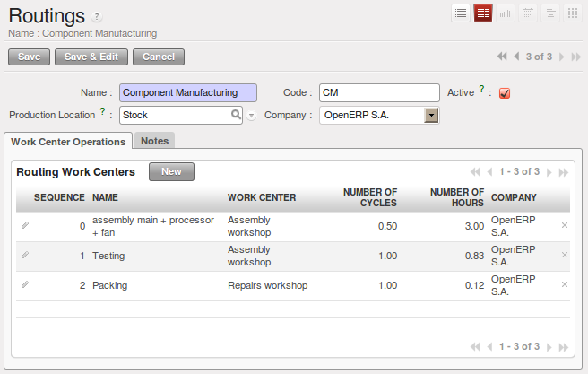Click the Repairs workshop cell
Image resolution: width=588 pixels, height=374 pixels.
pyautogui.click(x=268, y=285)
